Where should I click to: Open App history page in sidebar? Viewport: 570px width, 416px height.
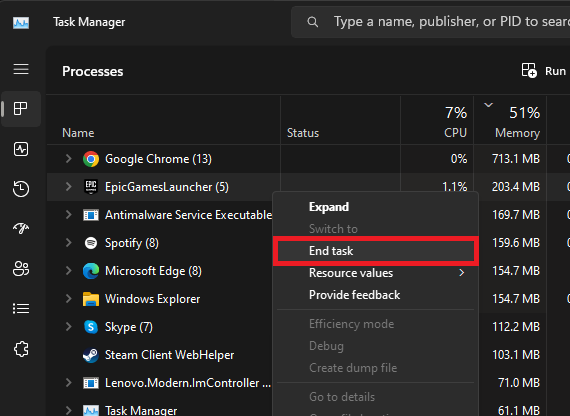pos(21,189)
